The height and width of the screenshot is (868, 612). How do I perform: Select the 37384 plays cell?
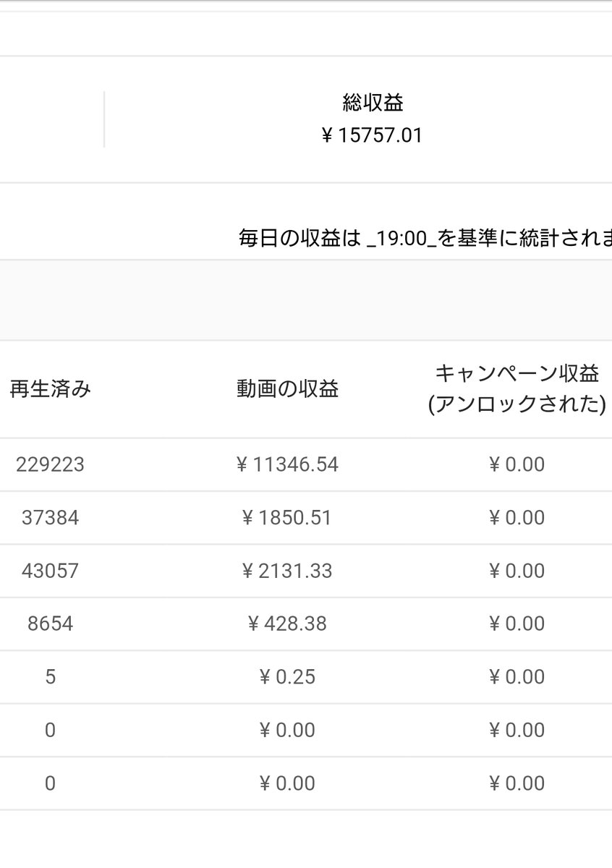50,518
